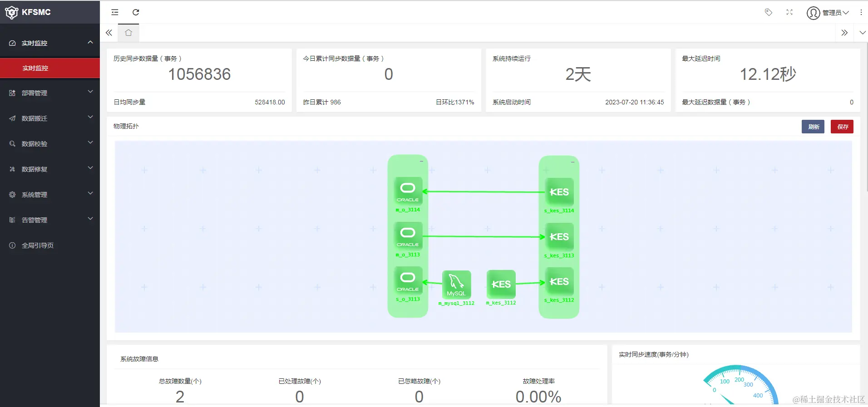Click the 数据校验 magnifier icon
The image size is (868, 407).
(x=12, y=144)
